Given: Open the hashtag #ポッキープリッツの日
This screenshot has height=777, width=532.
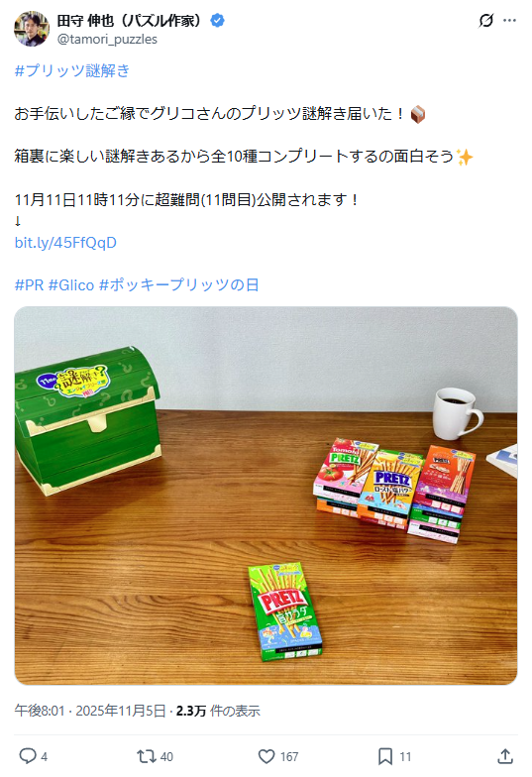Looking at the screenshot, I should point(178,285).
